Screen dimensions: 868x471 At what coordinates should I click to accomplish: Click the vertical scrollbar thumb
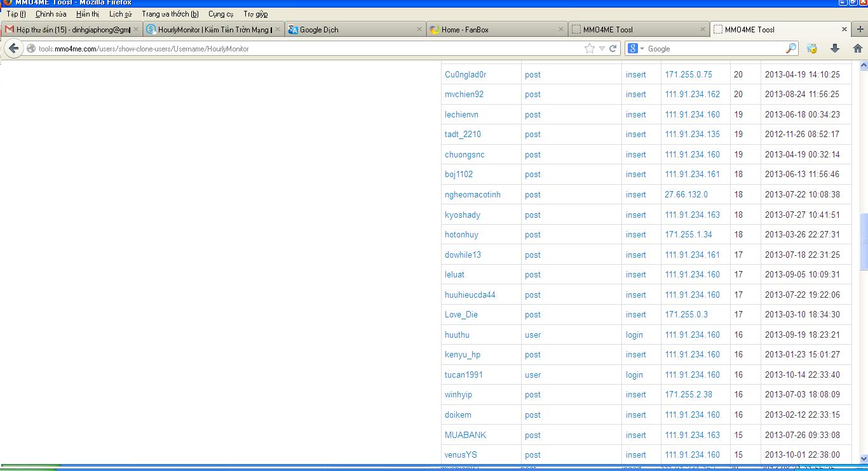864,241
